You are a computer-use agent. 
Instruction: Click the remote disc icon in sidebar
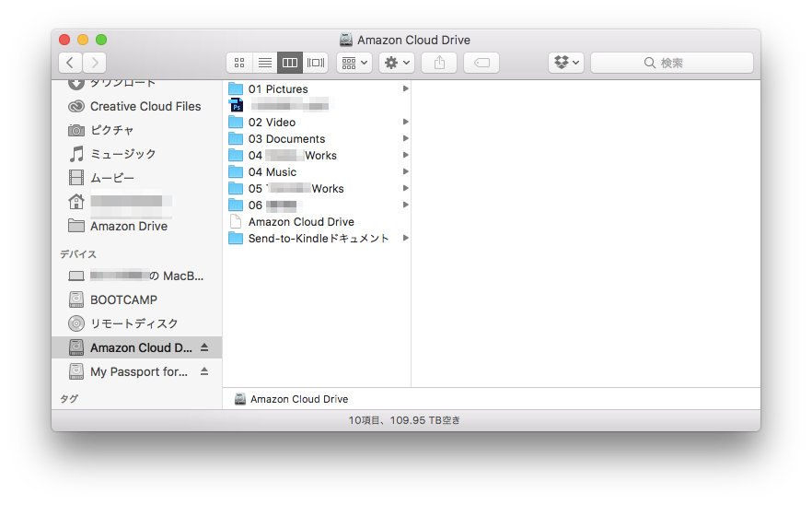pos(76,323)
